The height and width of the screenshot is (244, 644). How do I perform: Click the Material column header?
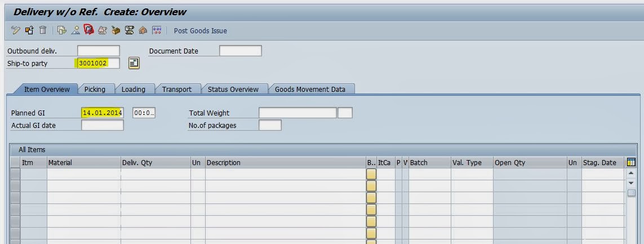pos(84,163)
